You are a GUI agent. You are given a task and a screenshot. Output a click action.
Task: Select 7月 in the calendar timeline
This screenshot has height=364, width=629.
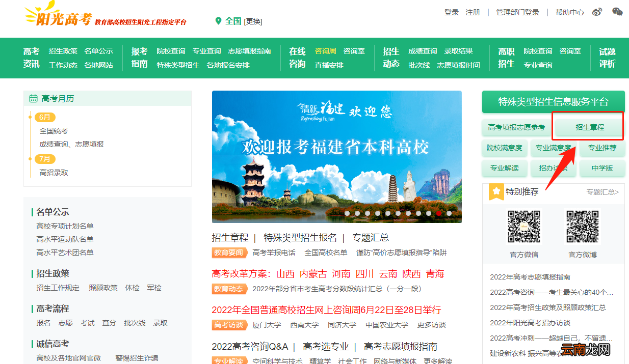[45, 159]
